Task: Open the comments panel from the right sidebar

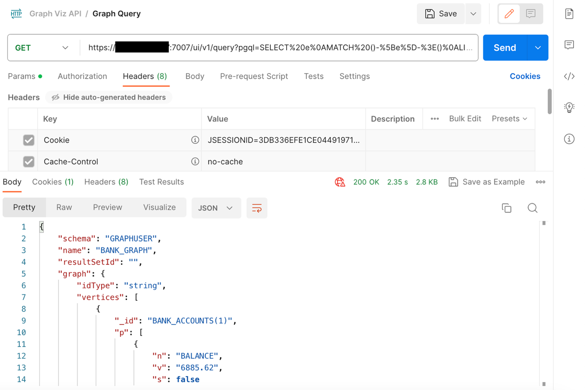Action: click(569, 45)
